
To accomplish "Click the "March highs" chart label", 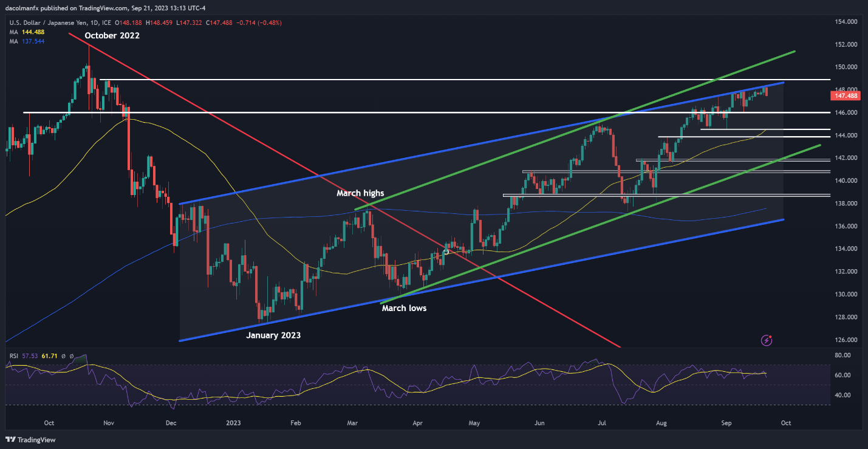I will 360,193.
